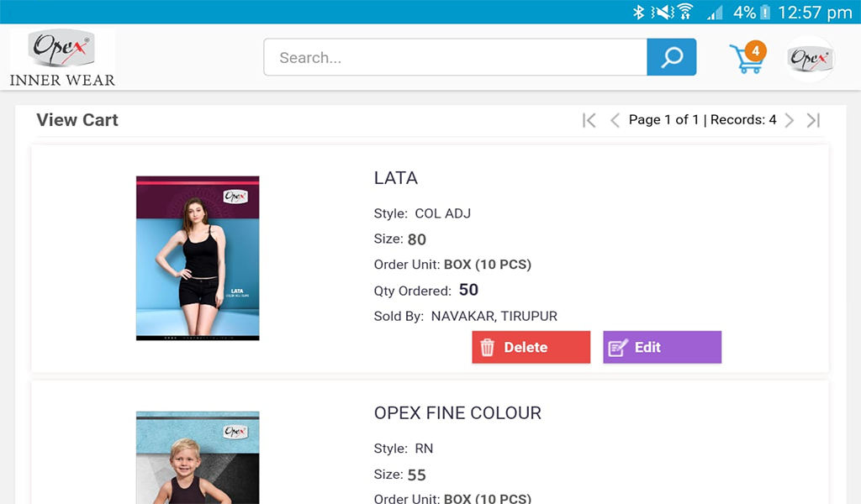Click the 'Style: COL ADJ' text
The width and height of the screenshot is (861, 504).
(x=422, y=213)
